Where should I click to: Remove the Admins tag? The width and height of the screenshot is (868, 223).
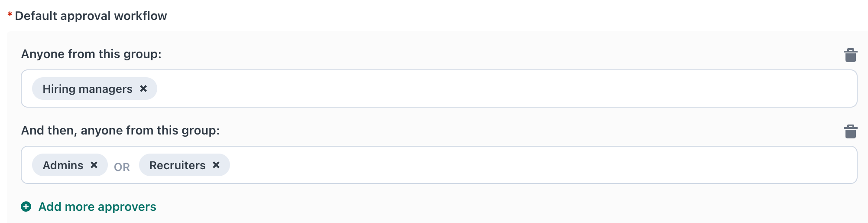(94, 165)
